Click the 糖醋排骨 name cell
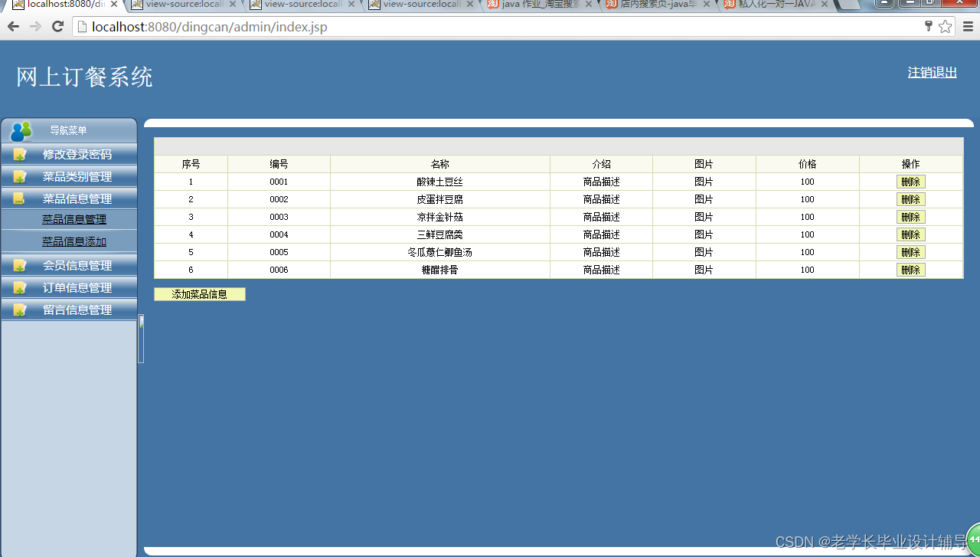 [x=440, y=270]
